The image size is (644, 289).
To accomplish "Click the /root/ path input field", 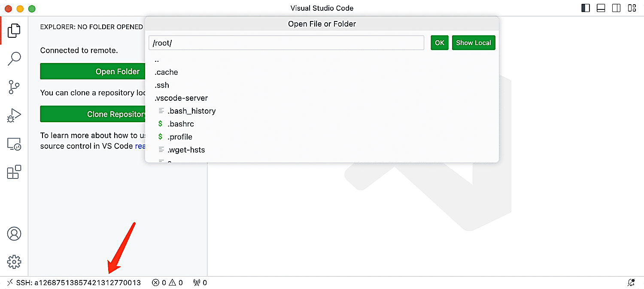I will (287, 43).
